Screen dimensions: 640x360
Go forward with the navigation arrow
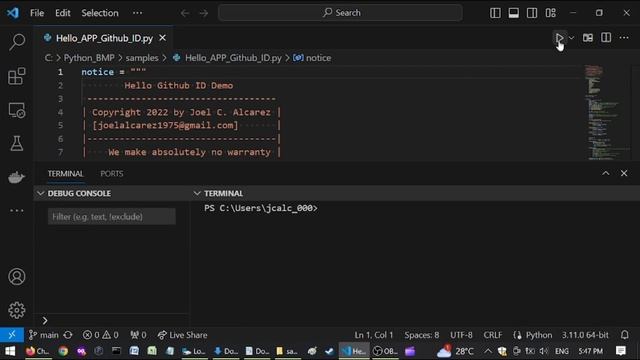pyautogui.click(x=203, y=13)
